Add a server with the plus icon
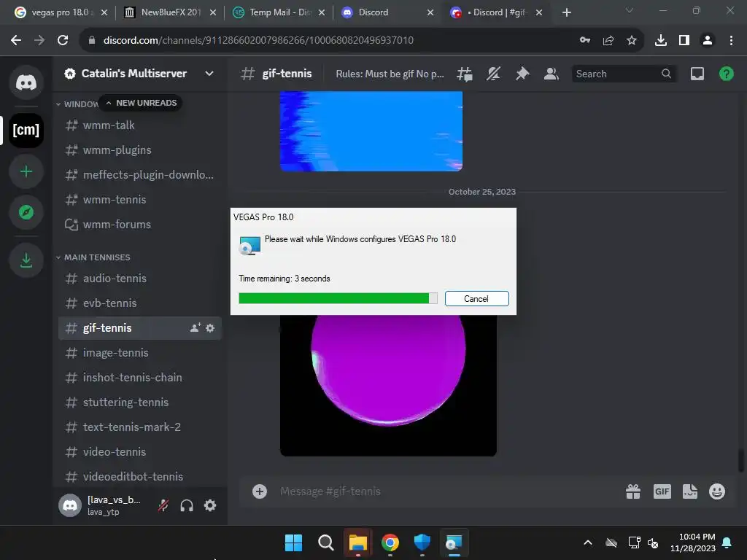 pyautogui.click(x=26, y=171)
